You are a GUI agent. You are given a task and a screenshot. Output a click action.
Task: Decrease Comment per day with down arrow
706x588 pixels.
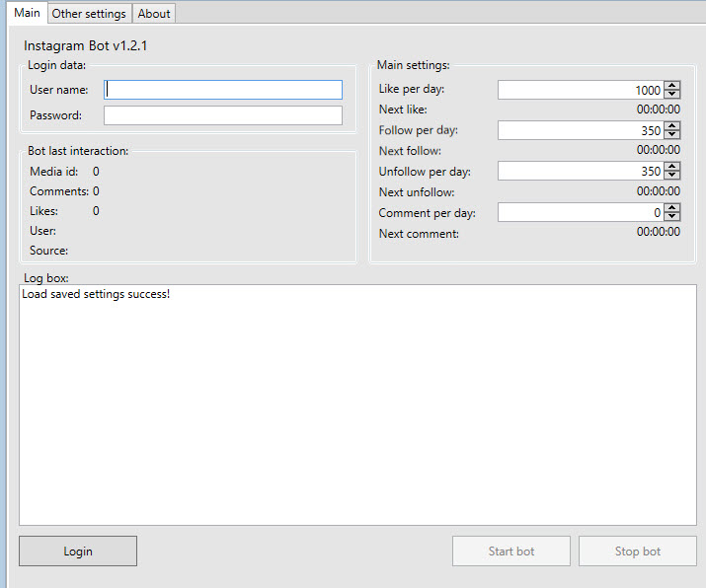coord(671,216)
